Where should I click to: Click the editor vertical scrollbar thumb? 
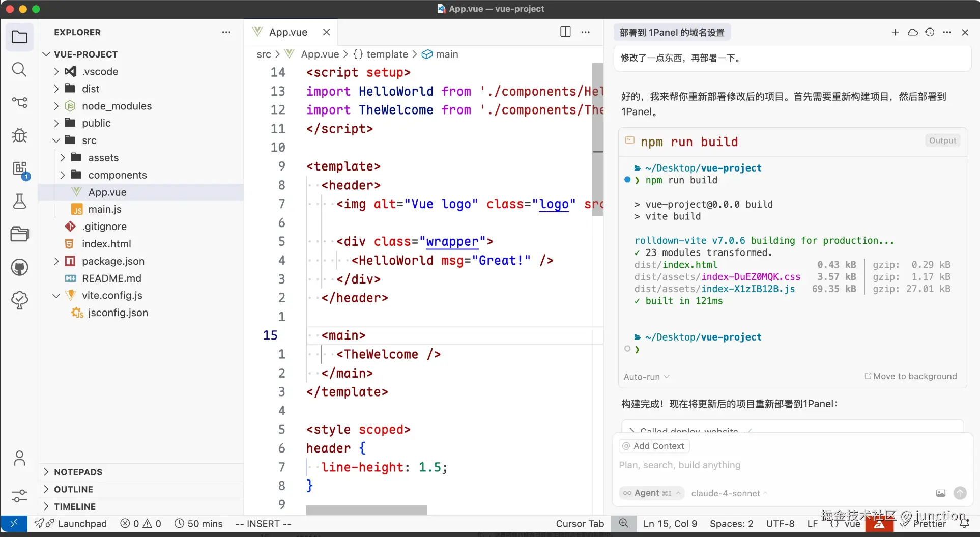(x=598, y=139)
